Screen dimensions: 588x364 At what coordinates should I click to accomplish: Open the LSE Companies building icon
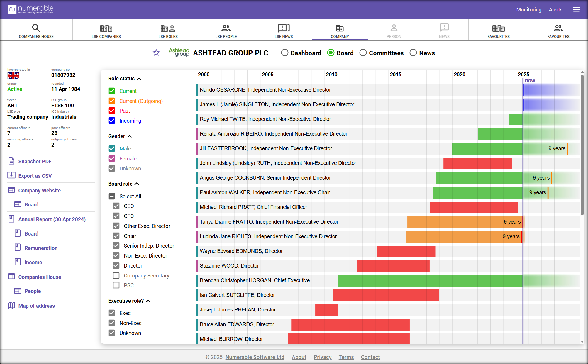tap(106, 28)
